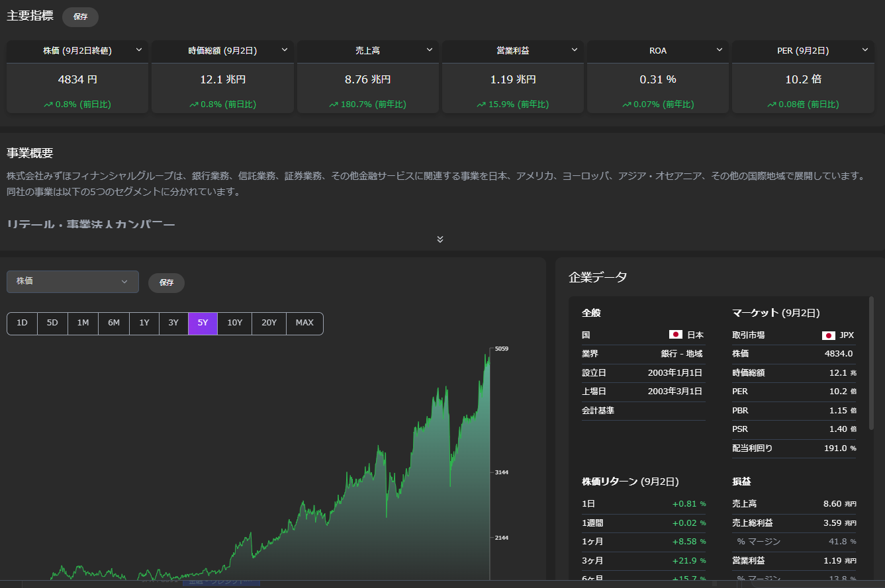Click the 1ヶ月 return +8.58 %
Viewport: 885px width, 588px height.
(x=689, y=542)
